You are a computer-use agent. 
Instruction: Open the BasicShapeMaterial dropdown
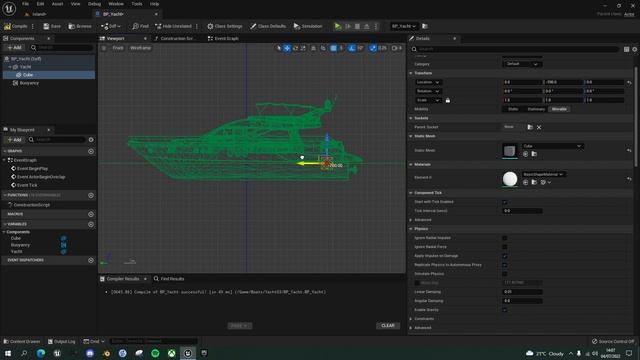click(x=543, y=174)
